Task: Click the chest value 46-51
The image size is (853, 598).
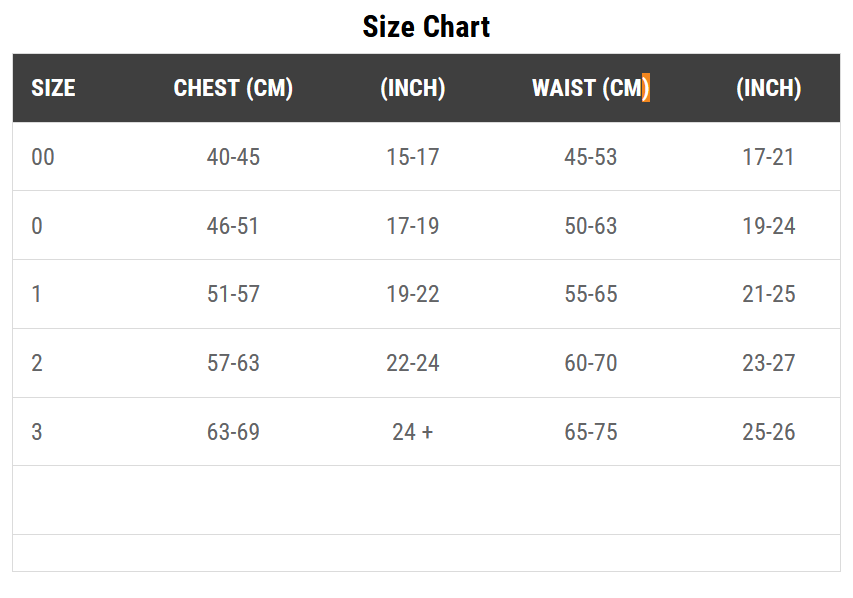Action: coord(233,226)
